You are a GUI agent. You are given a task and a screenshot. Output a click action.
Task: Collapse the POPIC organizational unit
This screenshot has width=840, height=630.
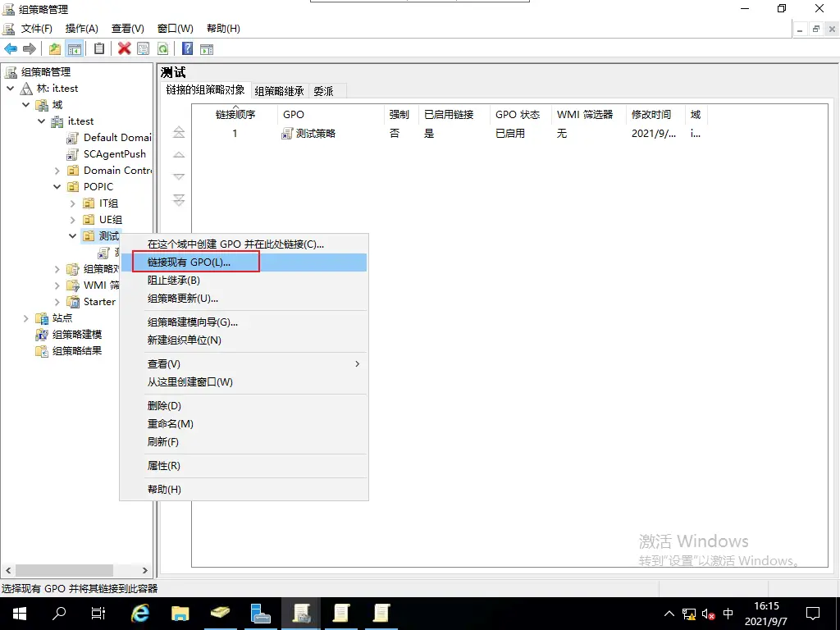57,186
